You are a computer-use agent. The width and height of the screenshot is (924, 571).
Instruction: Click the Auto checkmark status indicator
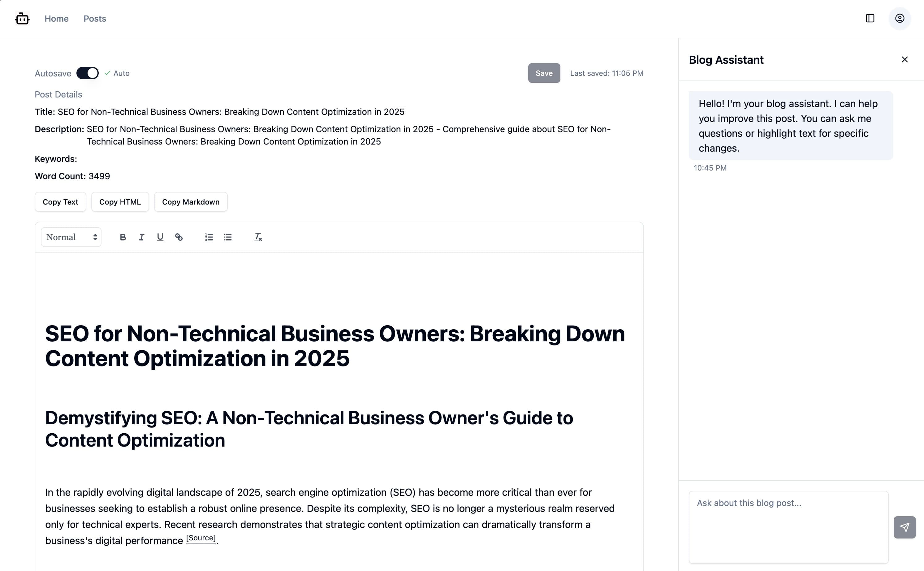(x=117, y=73)
